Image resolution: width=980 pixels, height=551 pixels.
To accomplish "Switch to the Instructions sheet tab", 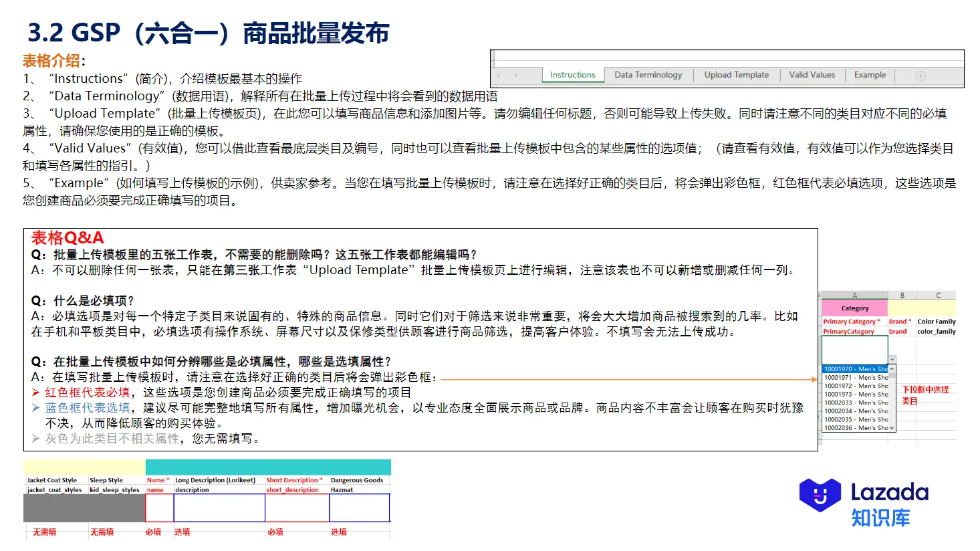I will coord(572,74).
